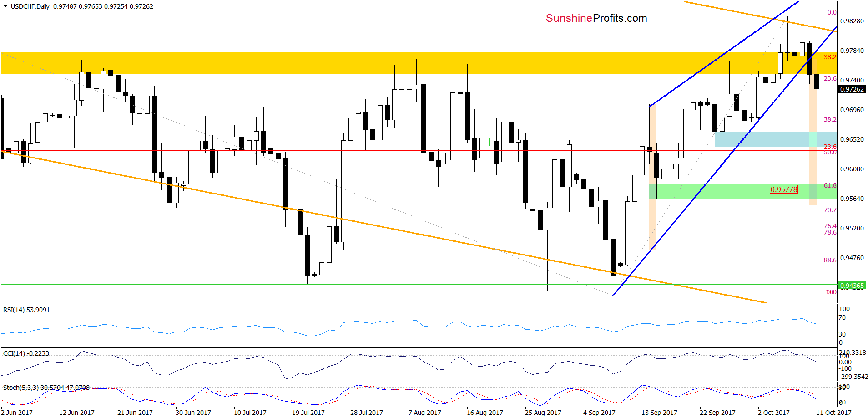Screen dimensions: 868x419
Task: Click the light blue support zone rectangle
Action: point(776,139)
